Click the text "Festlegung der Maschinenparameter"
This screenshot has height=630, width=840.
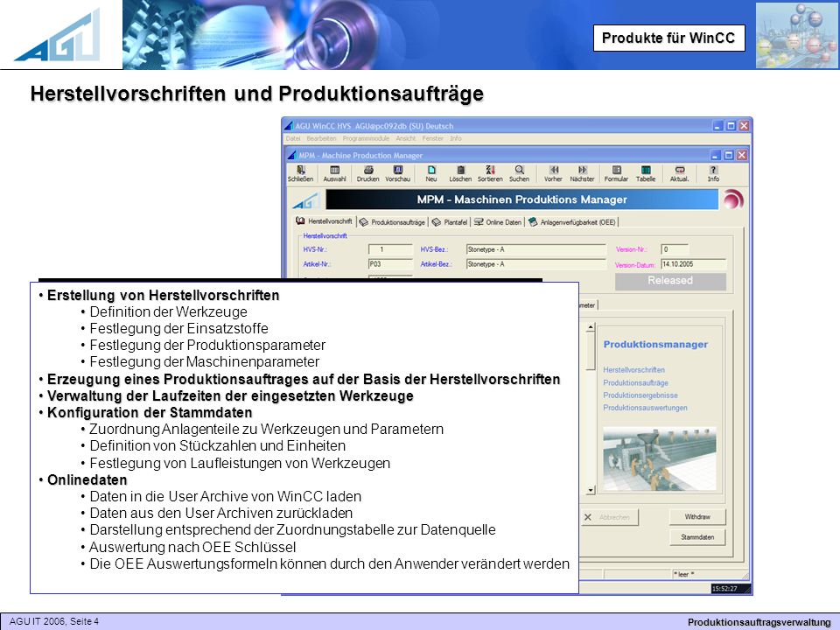(x=204, y=361)
